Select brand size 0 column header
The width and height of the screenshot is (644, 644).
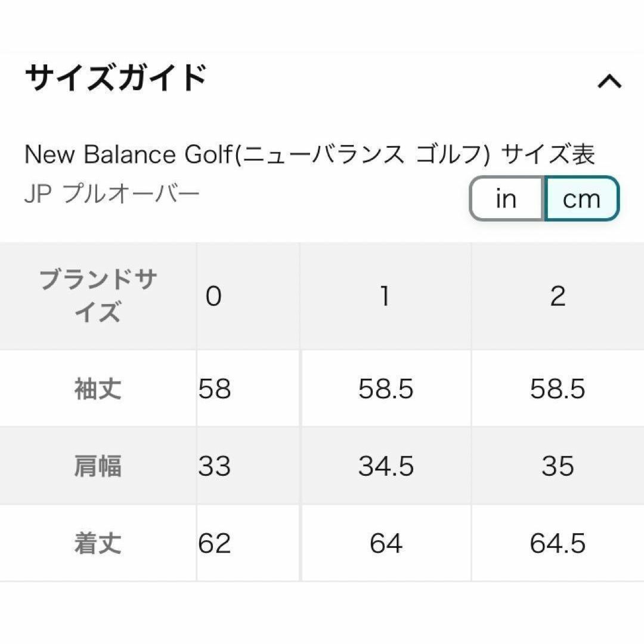coord(247,296)
